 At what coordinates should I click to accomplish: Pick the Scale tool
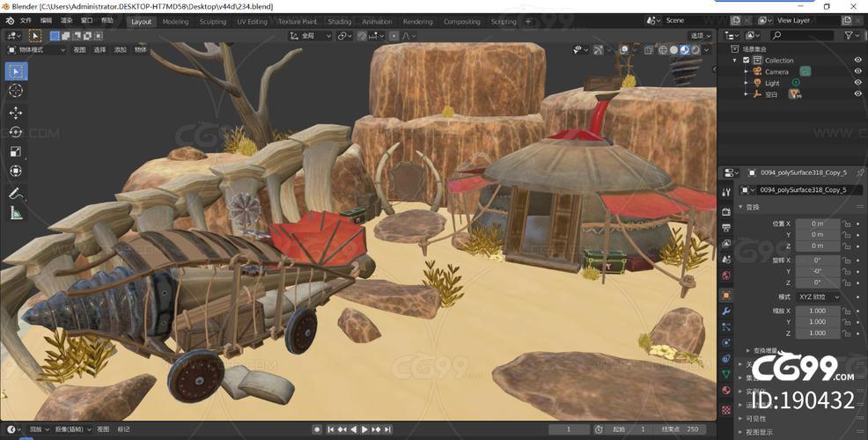pyautogui.click(x=16, y=151)
